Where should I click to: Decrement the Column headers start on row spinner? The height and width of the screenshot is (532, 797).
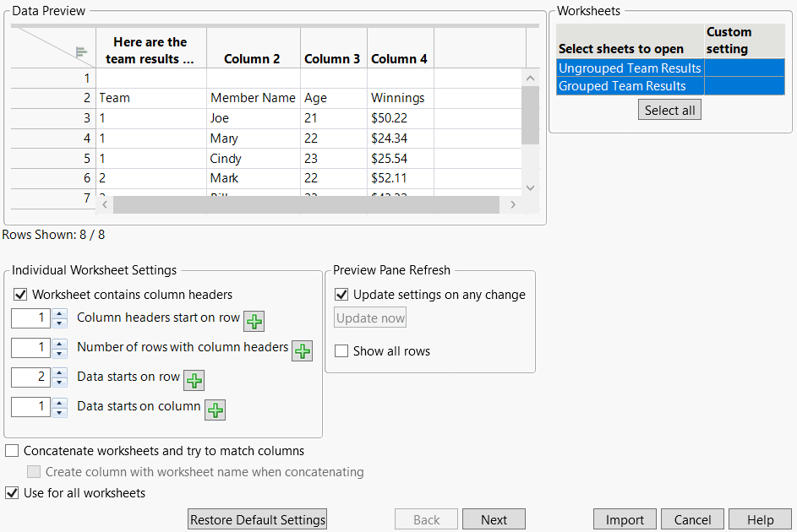click(58, 323)
